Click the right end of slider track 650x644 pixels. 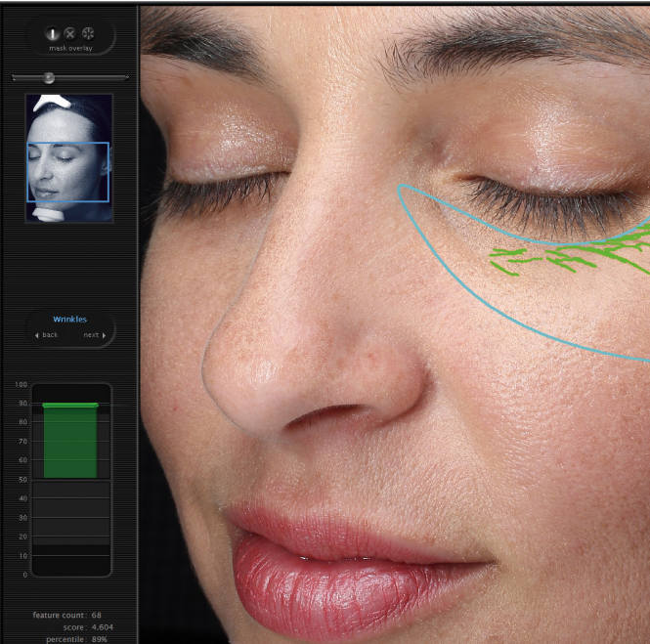point(126,77)
